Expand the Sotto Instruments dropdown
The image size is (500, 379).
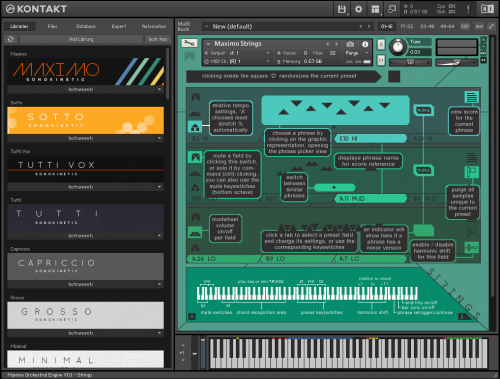(160, 138)
